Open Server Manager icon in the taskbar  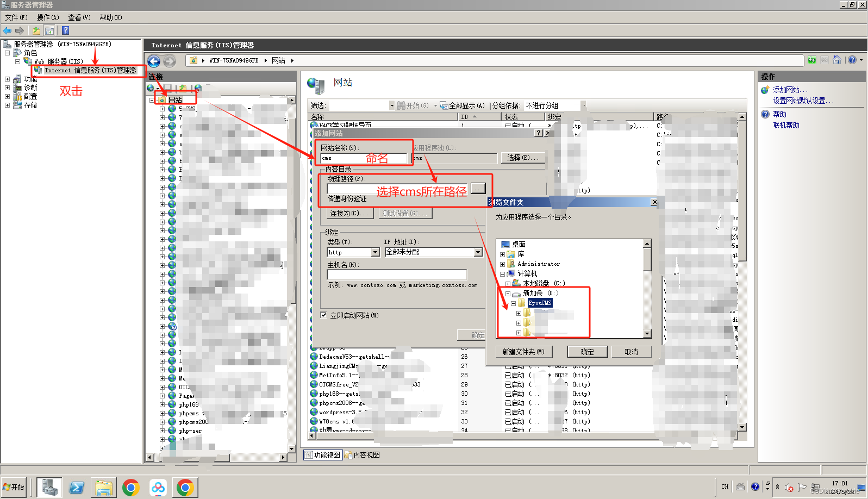(49, 488)
